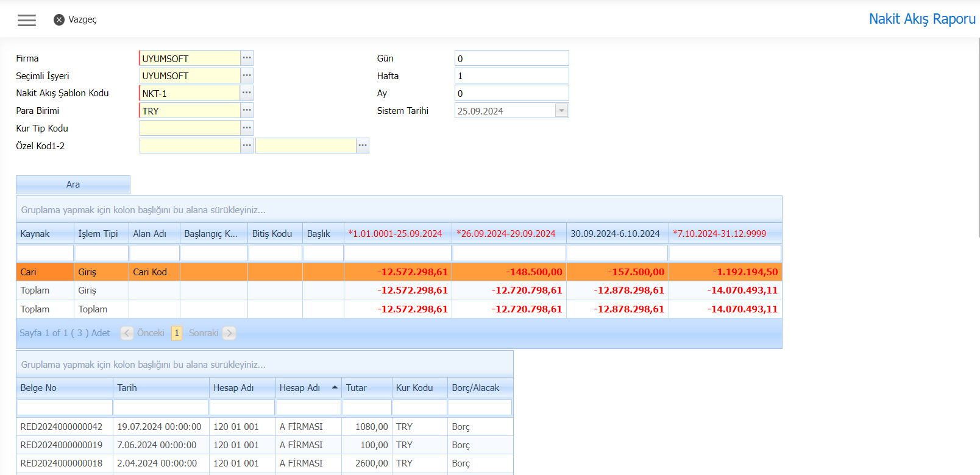Click the Önceki pager link
The width and height of the screenshot is (980, 475).
151,333
